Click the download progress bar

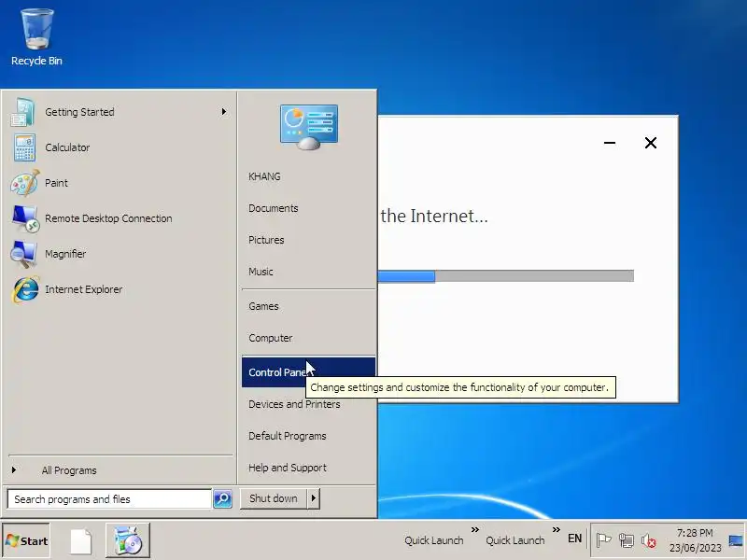point(505,275)
